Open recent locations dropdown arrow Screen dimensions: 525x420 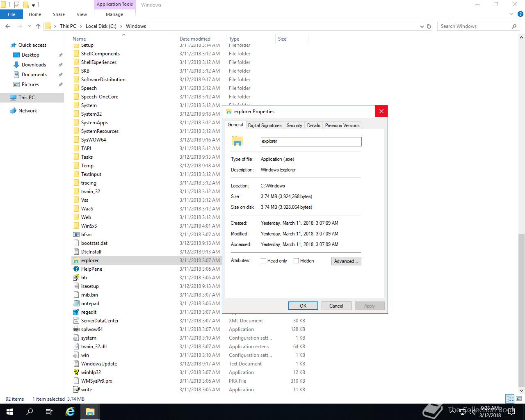tap(30, 26)
